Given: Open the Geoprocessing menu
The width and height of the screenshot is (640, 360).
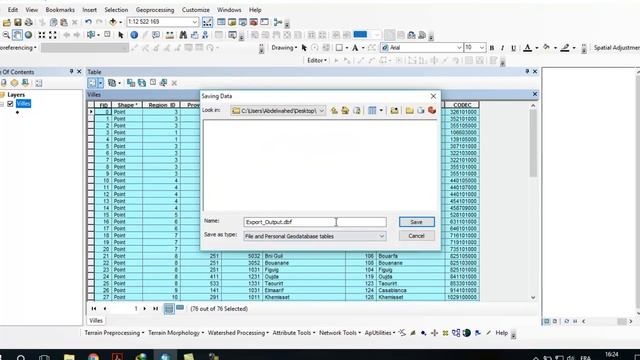Looking at the screenshot, I should (x=155, y=10).
